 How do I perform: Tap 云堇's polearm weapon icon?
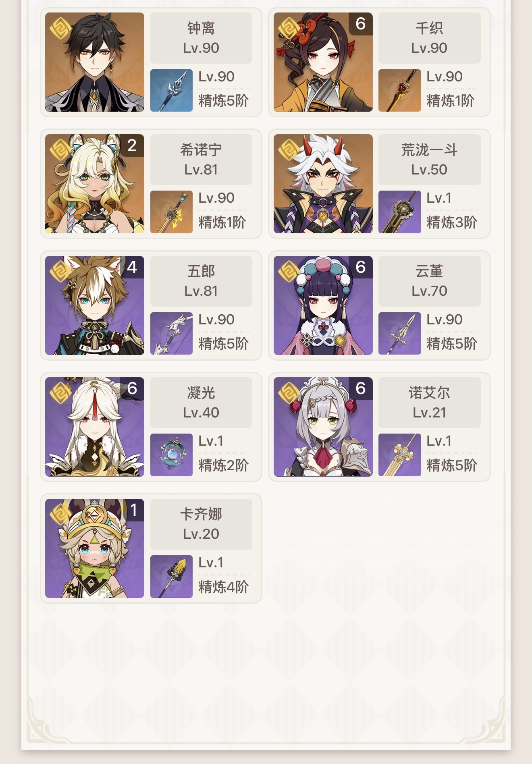click(x=400, y=334)
